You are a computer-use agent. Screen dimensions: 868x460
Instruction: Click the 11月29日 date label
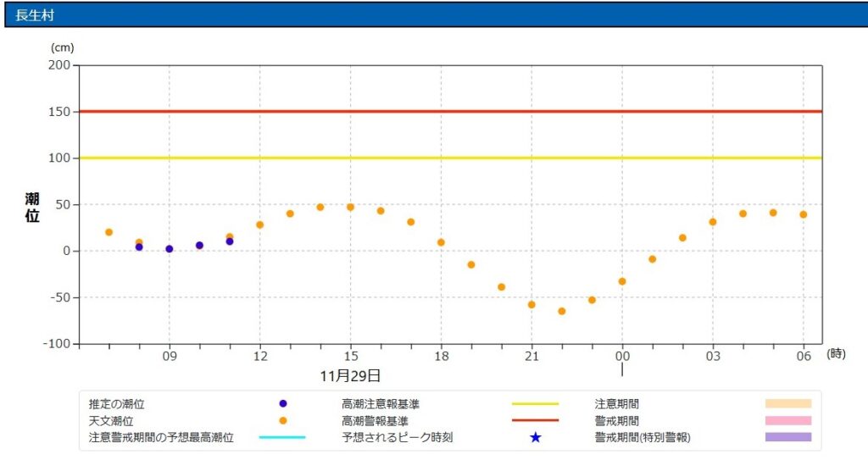pyautogui.click(x=350, y=376)
